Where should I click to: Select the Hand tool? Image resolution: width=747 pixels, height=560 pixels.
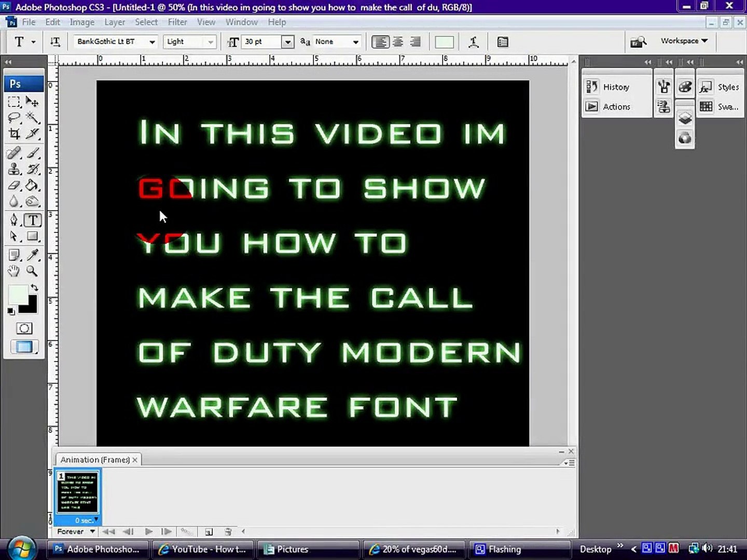[15, 271]
